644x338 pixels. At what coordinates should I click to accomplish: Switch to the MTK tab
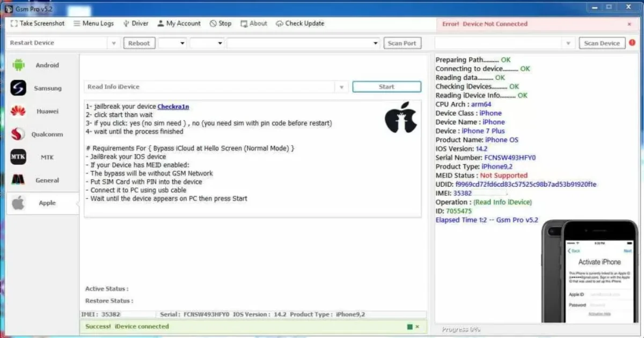[47, 157]
